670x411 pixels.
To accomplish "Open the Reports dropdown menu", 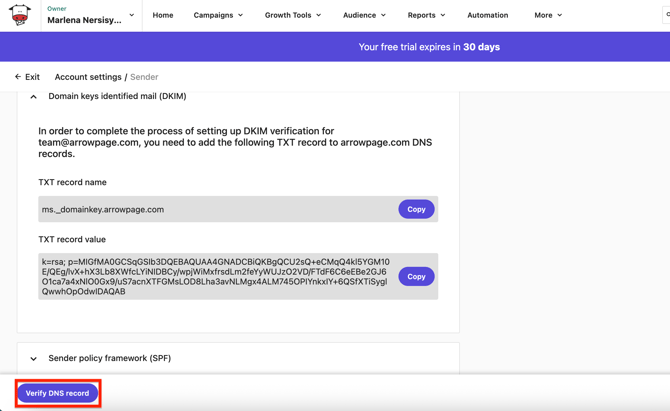I will pyautogui.click(x=426, y=15).
